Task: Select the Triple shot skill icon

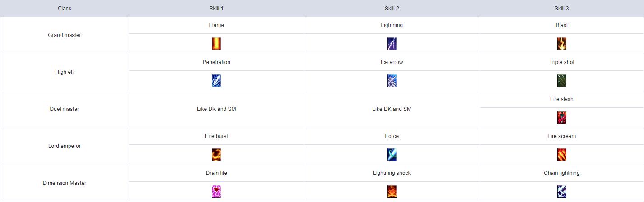Action: [x=562, y=81]
